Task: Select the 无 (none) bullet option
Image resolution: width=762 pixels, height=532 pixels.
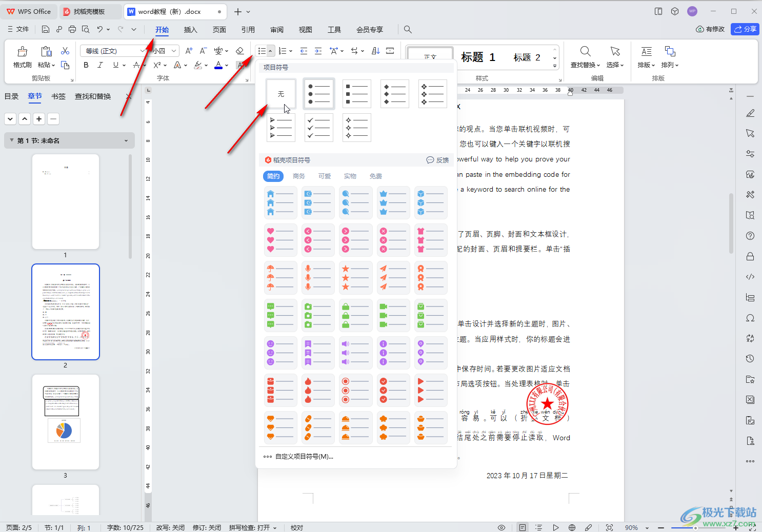Action: point(281,94)
